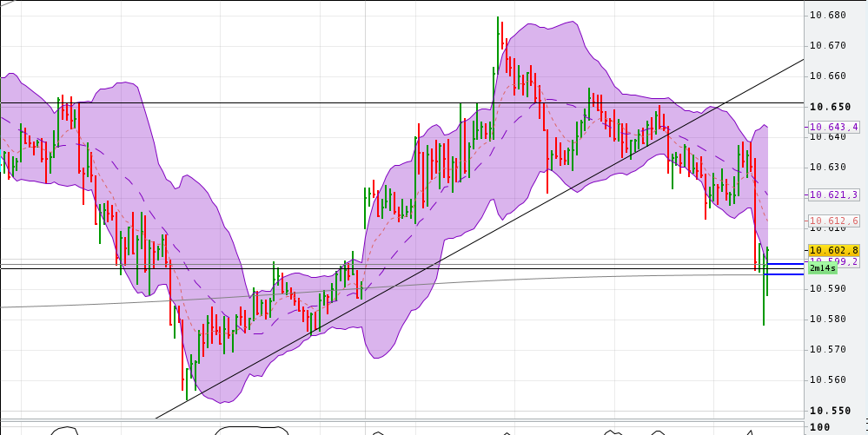This screenshot has height=435, width=868.
Task: Select the purple 10.643,4 upper band label
Action: click(x=834, y=128)
